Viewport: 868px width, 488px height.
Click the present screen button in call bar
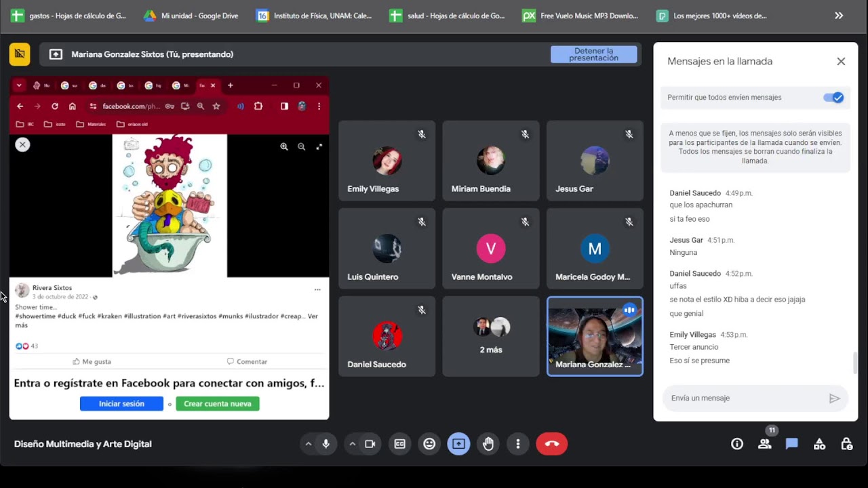click(x=458, y=444)
